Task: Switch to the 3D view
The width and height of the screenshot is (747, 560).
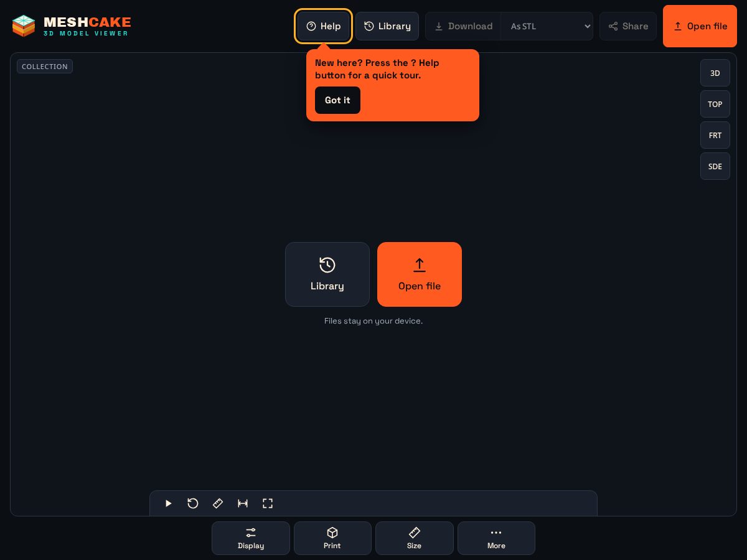Action: point(715,73)
